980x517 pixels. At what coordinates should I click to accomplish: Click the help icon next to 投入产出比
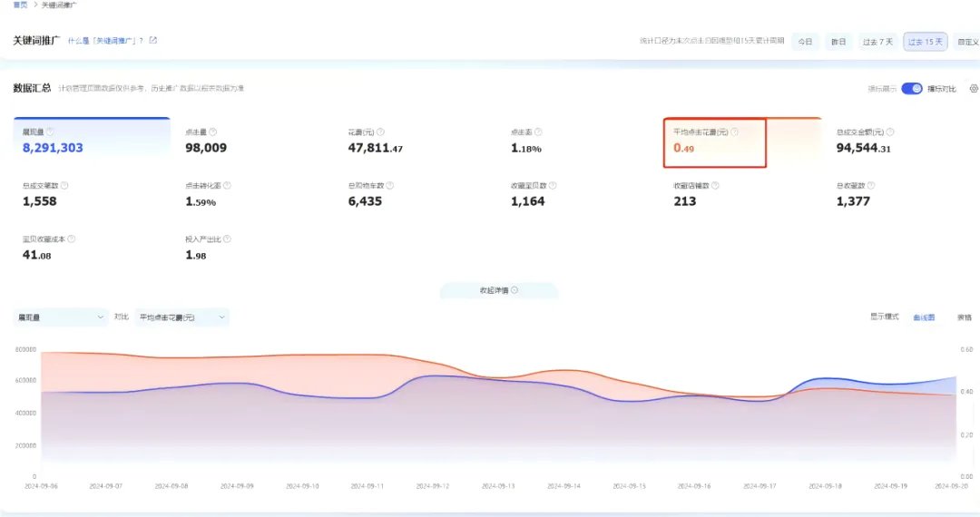[x=227, y=239]
